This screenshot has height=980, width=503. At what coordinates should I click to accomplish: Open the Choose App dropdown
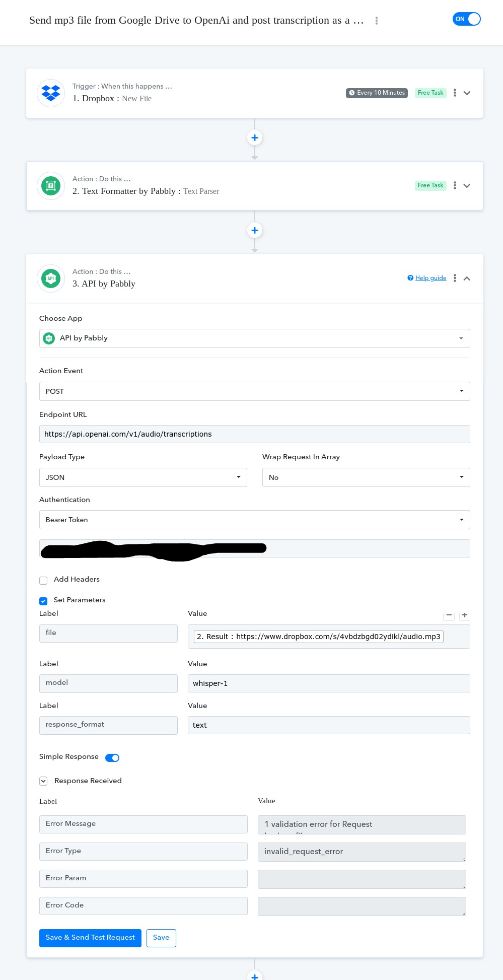coord(255,338)
